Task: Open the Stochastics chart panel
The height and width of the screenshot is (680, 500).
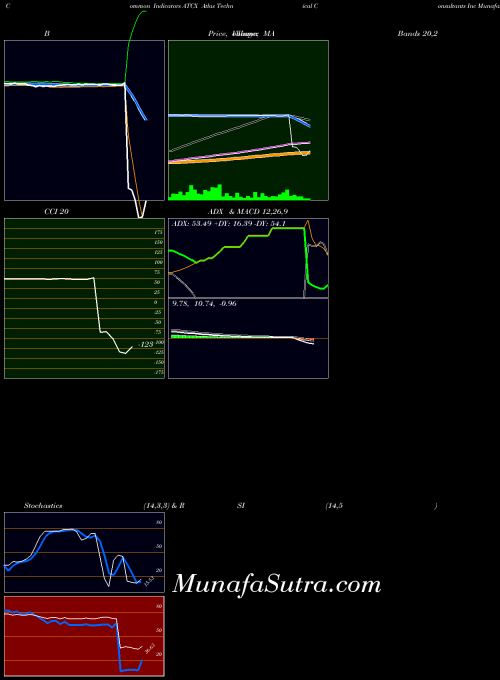Action: pyautogui.click(x=85, y=552)
